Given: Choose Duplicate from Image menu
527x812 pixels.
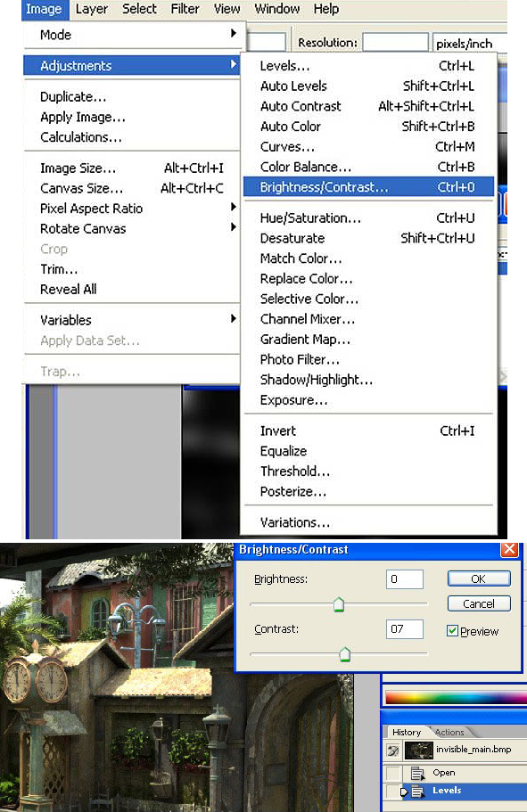Looking at the screenshot, I should pos(132,97).
